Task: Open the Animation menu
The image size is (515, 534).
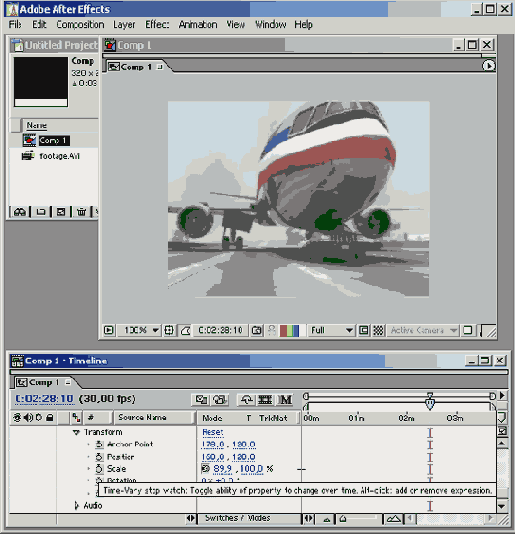Action: point(198,25)
